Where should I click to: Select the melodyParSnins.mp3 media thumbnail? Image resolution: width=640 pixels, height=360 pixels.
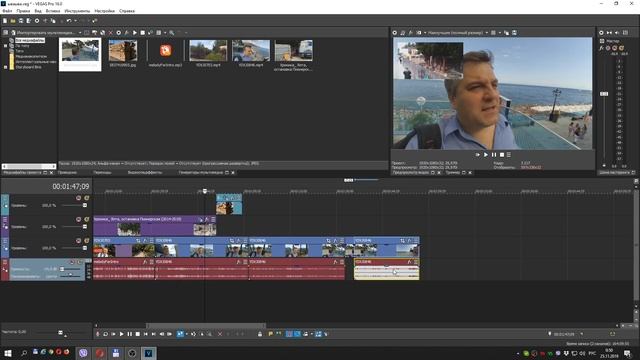165,50
